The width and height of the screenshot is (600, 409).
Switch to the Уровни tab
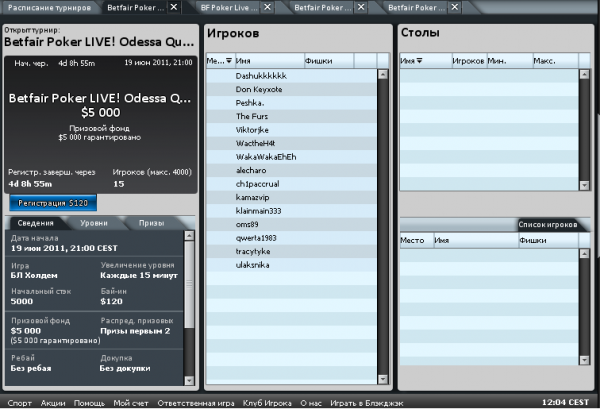point(94,223)
